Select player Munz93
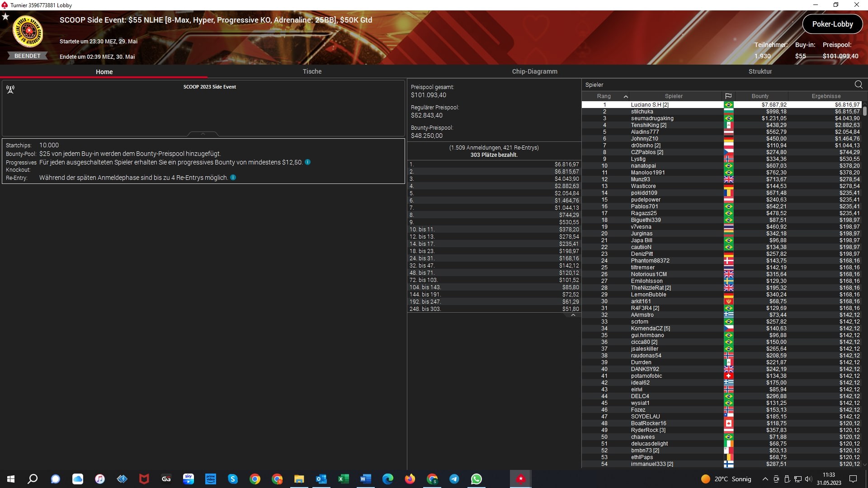This screenshot has width=868, height=488. pos(722,179)
